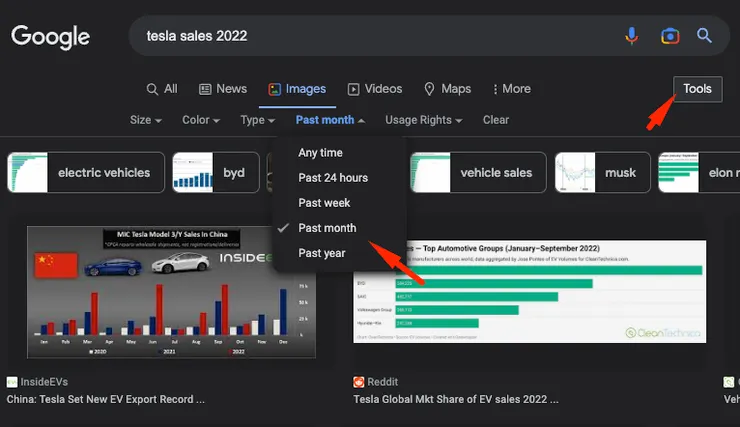The image size is (740, 427).
Task: Open Google Lens camera search
Action: (x=669, y=36)
